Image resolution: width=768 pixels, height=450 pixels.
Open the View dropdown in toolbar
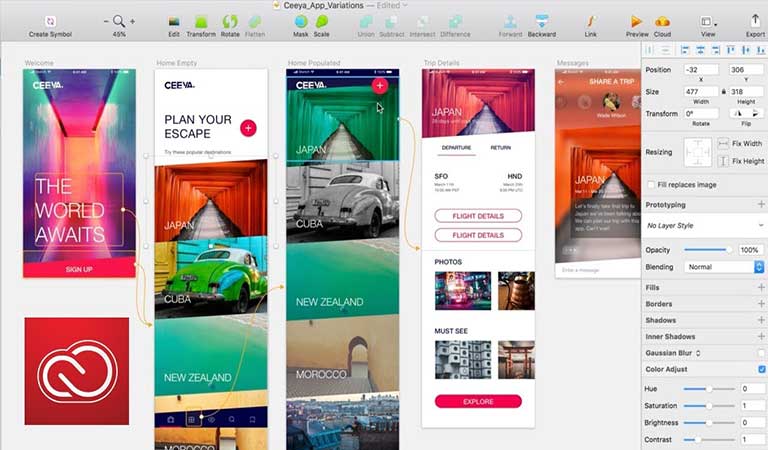coord(708,22)
